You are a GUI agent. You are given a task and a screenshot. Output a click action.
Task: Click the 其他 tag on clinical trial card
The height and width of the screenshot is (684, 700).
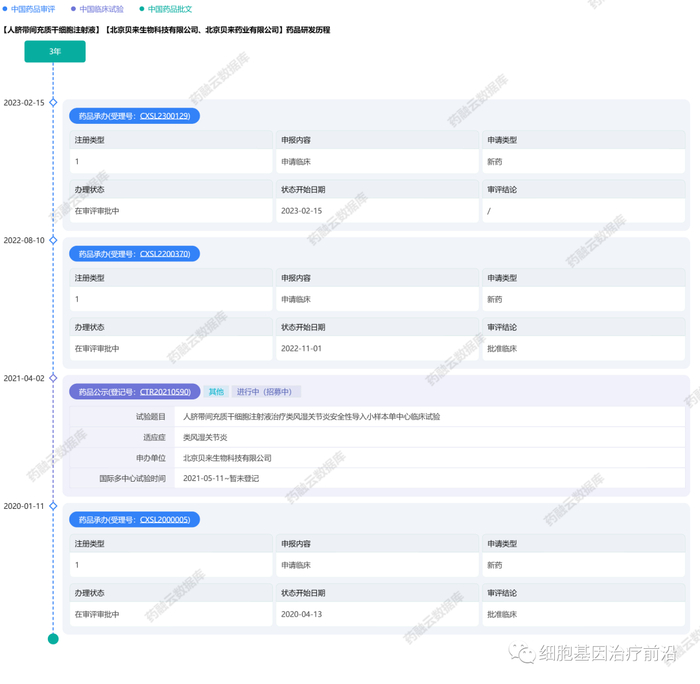pyautogui.click(x=216, y=392)
